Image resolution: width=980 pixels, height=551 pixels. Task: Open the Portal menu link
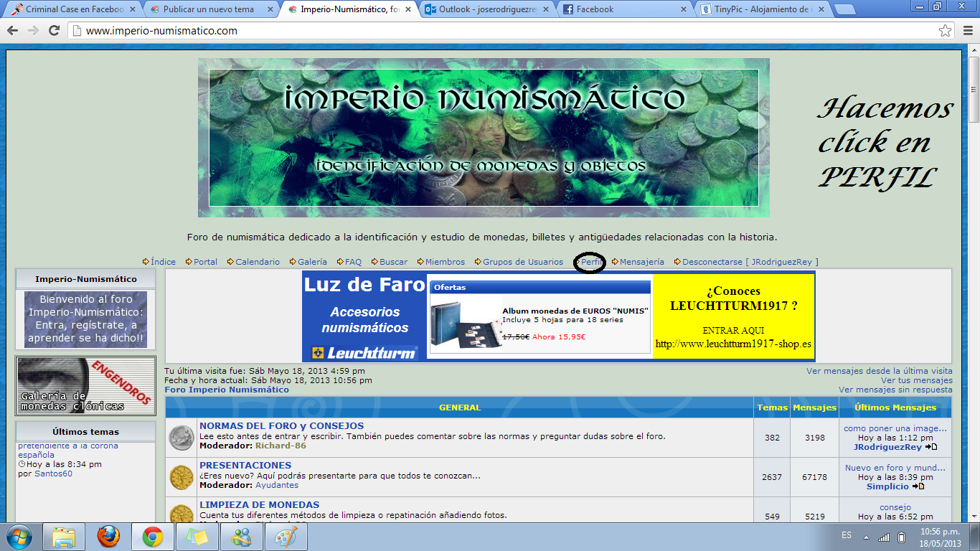tap(205, 262)
